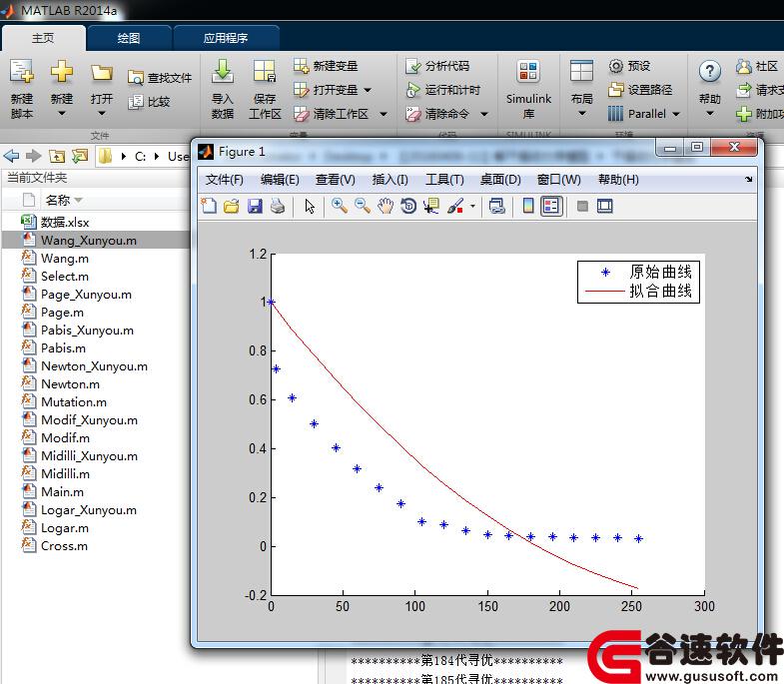The height and width of the screenshot is (684, 784).
Task: Click the browse for folder button
Action: (80, 156)
